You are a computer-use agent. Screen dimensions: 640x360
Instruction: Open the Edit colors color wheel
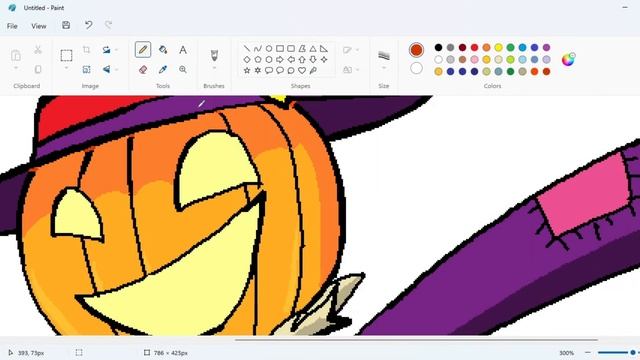568,59
